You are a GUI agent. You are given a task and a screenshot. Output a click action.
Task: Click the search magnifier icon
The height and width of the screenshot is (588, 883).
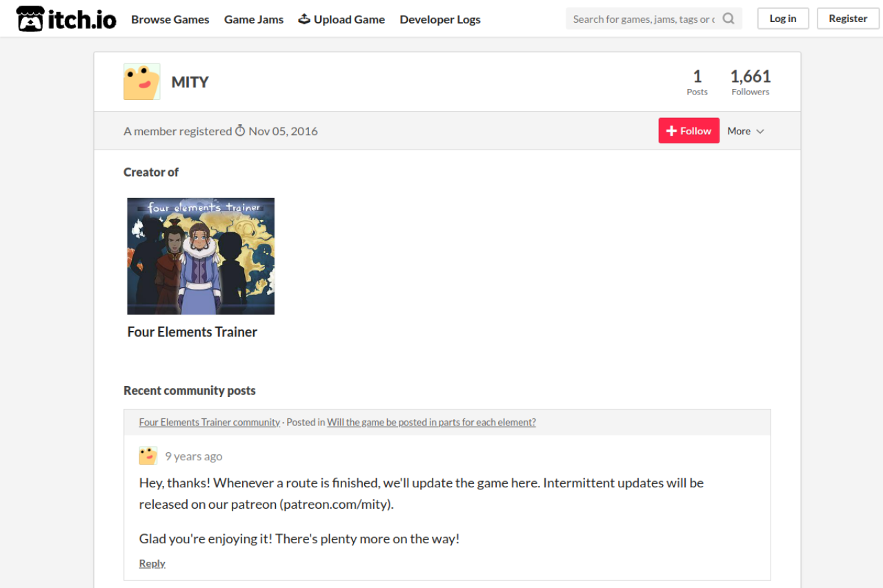[x=728, y=19]
